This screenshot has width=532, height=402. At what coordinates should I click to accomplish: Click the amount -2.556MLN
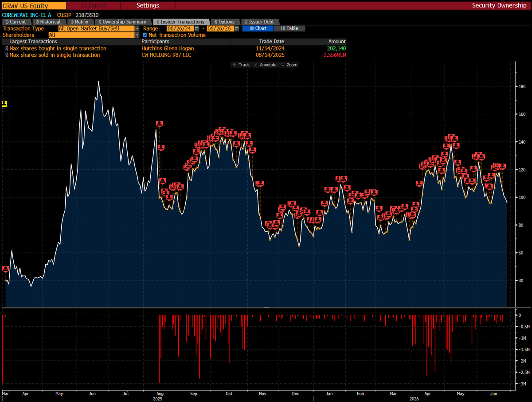coord(333,55)
